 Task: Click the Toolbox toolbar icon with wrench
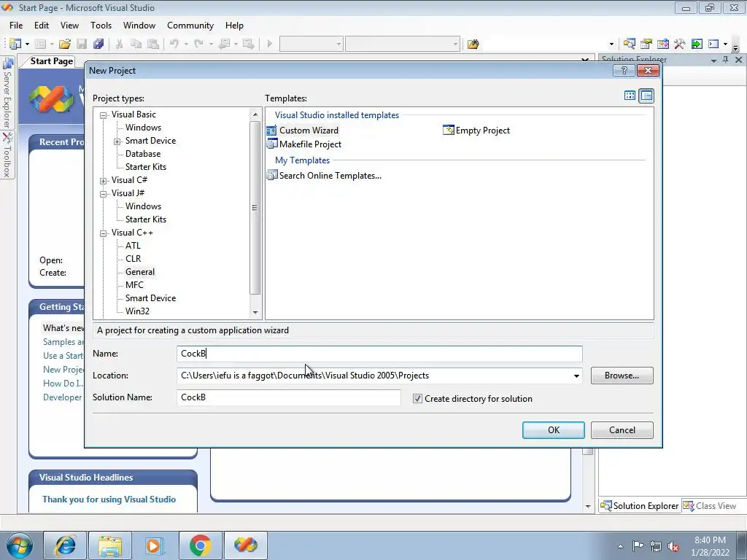coord(679,44)
